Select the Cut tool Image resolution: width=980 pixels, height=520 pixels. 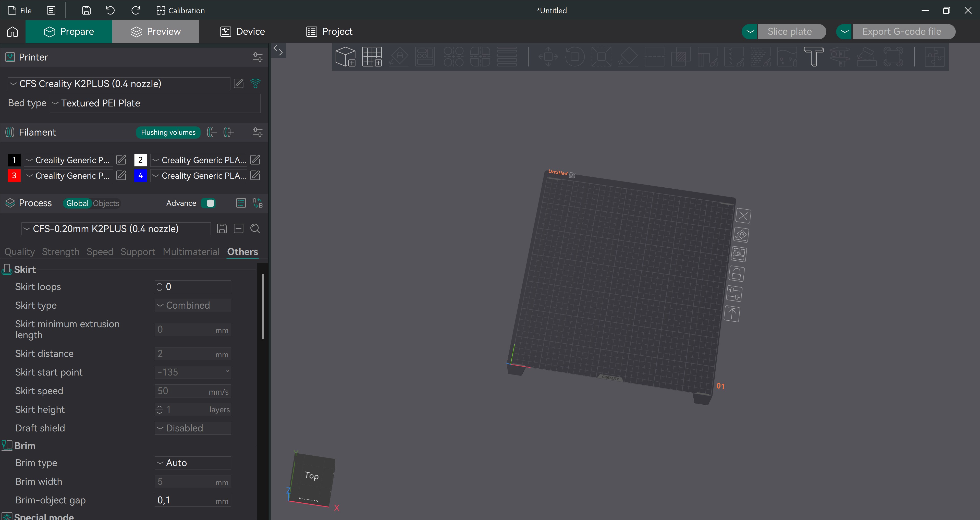(654, 57)
